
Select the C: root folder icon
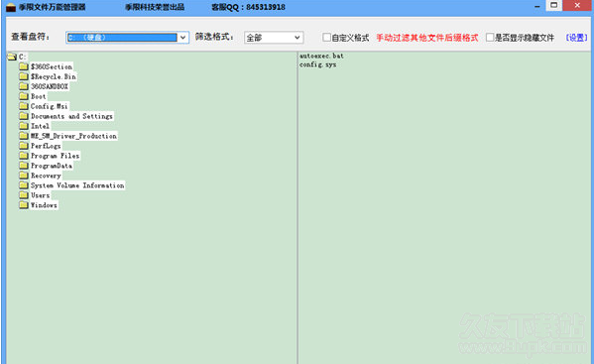point(12,57)
